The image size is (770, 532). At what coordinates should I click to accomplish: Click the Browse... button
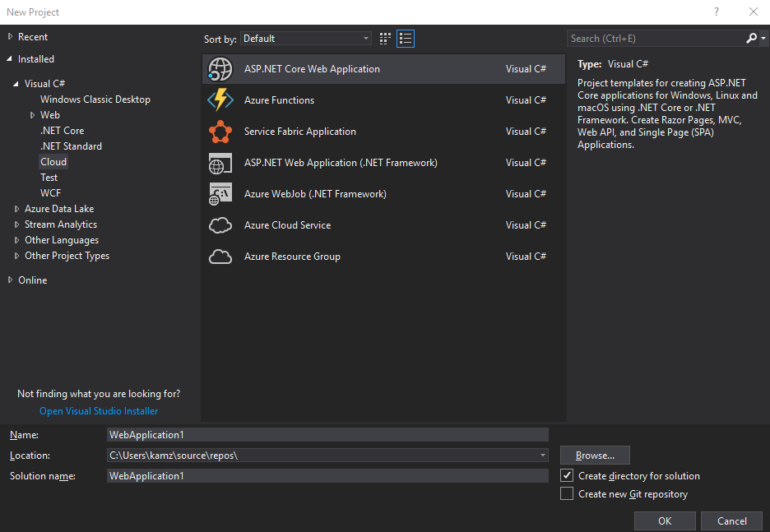[x=595, y=456]
